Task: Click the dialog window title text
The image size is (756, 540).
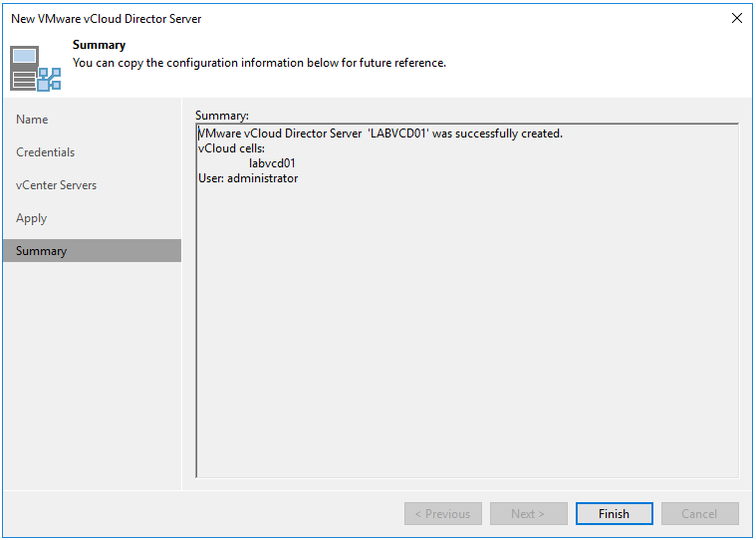Action: click(x=106, y=18)
